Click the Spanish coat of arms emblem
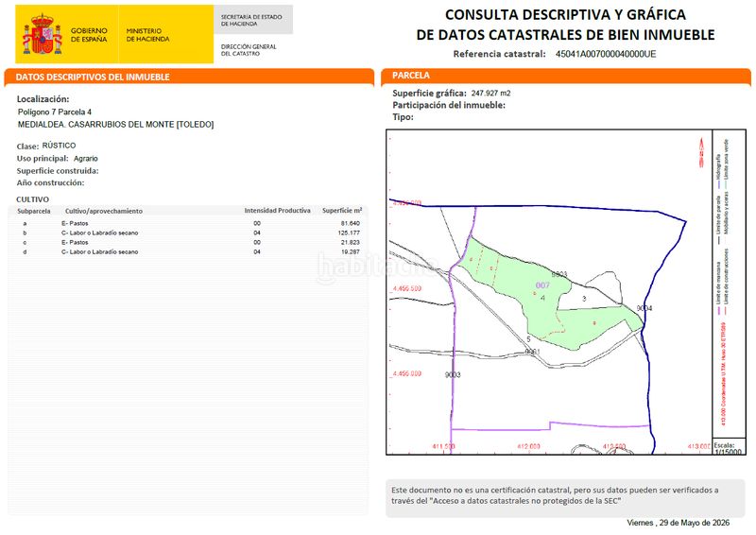 click(x=43, y=35)
